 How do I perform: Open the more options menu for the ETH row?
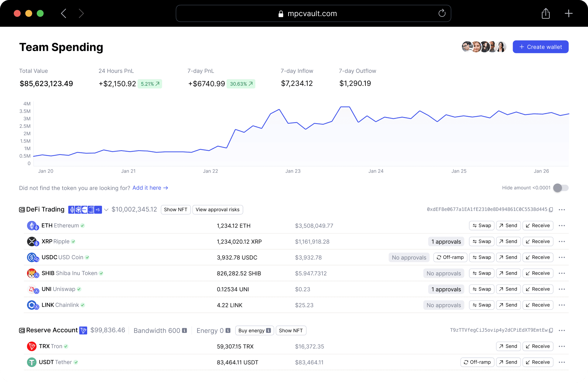pyautogui.click(x=562, y=226)
